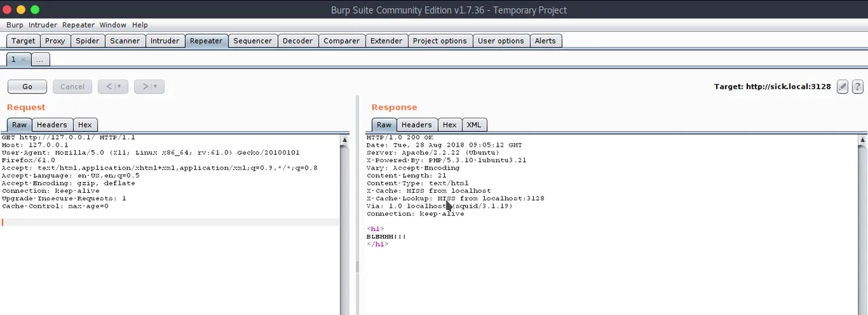This screenshot has width=868, height=315.
Task: Click the 'HTTP/1.0 200 OK' response line
Action: click(x=399, y=138)
